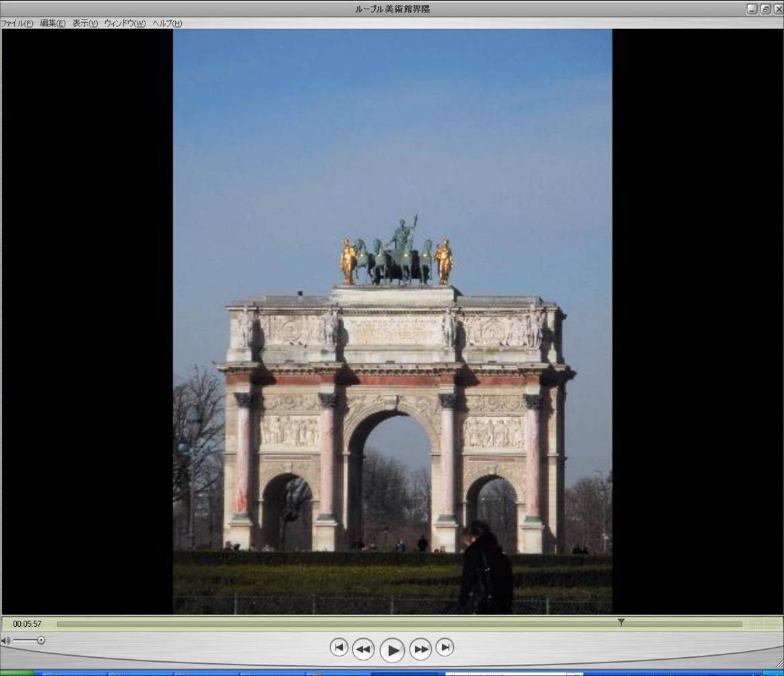Open the ファイル(F) menu
The height and width of the screenshot is (676, 784).
pyautogui.click(x=16, y=23)
